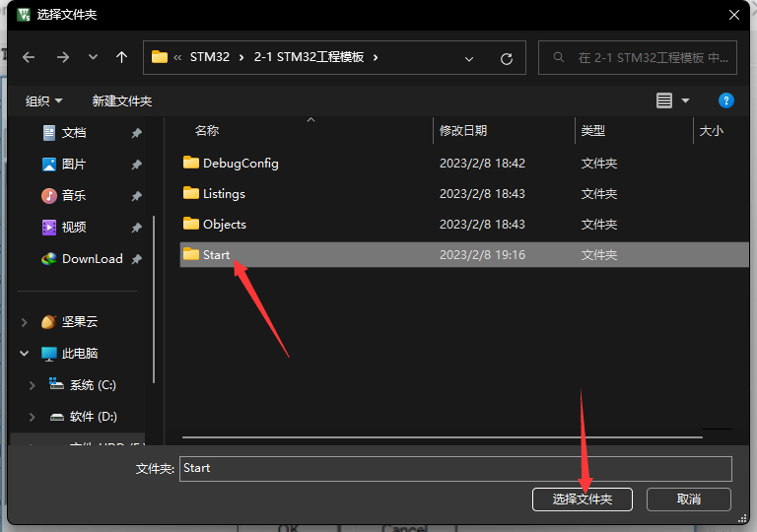This screenshot has height=532, width=757.
Task: Sort by 修改日期 column header
Action: click(463, 130)
